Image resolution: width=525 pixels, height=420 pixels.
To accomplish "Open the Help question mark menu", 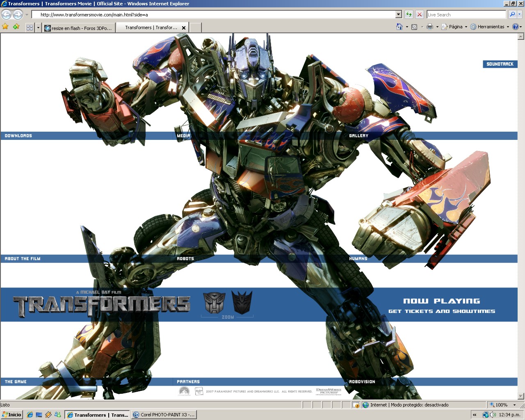I will pos(517,27).
